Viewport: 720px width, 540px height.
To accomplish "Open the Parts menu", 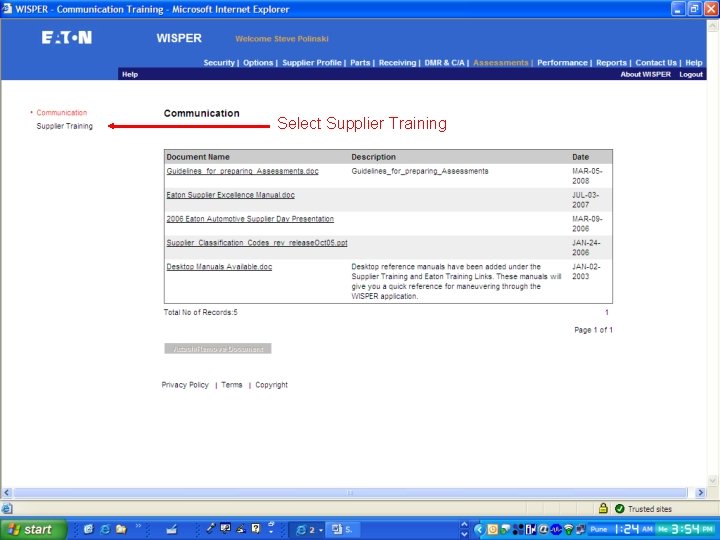I will (360, 62).
